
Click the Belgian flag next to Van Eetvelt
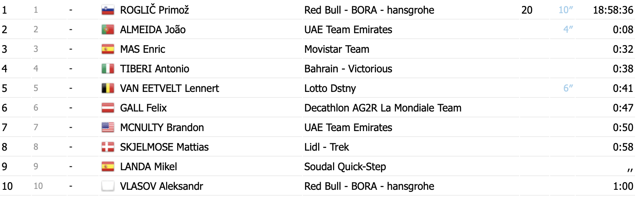click(x=108, y=89)
